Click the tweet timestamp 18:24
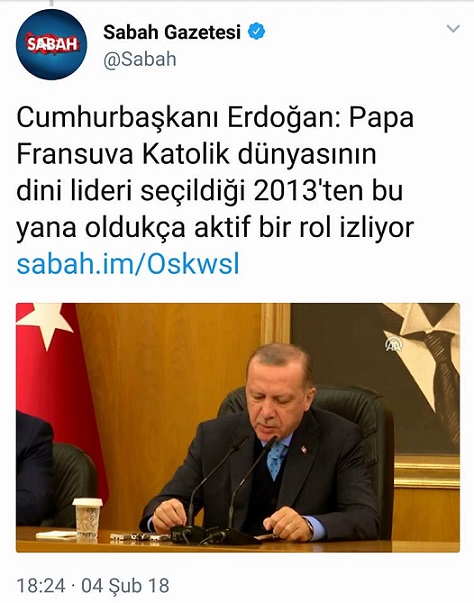The width and height of the screenshot is (474, 603). (41, 586)
